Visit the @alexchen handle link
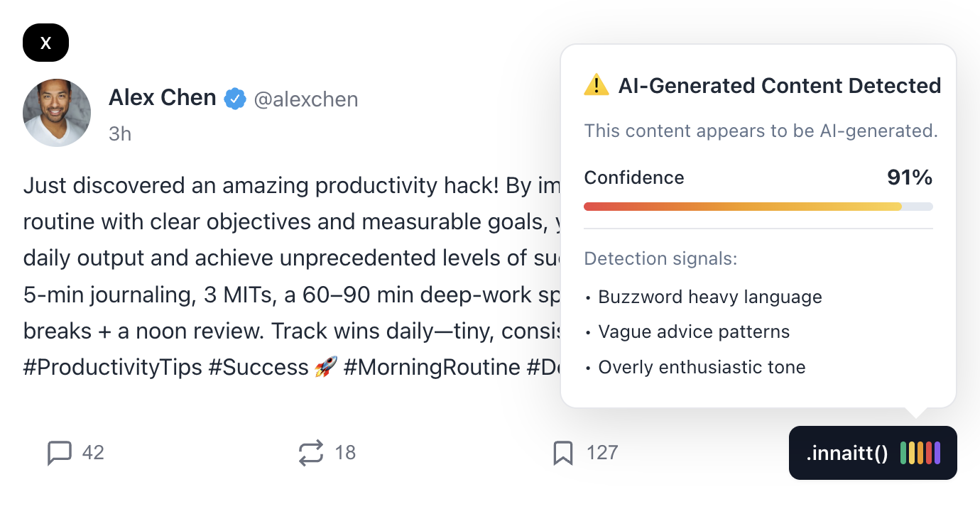980x521 pixels. pyautogui.click(x=306, y=99)
